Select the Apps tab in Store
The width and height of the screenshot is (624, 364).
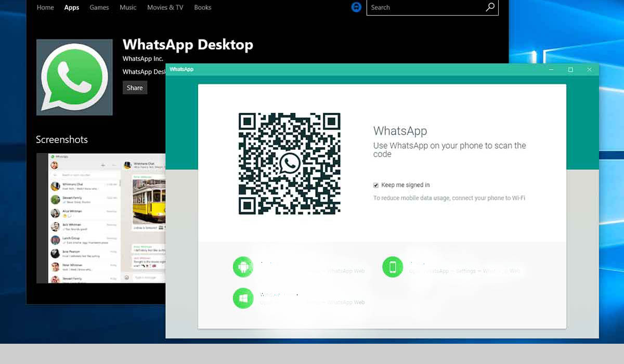click(72, 7)
